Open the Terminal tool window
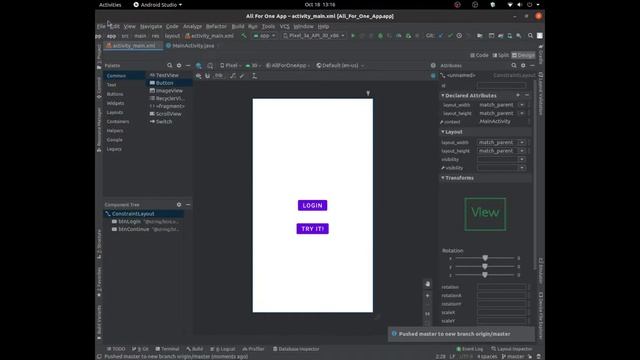The width and height of the screenshot is (640, 360). click(x=167, y=349)
